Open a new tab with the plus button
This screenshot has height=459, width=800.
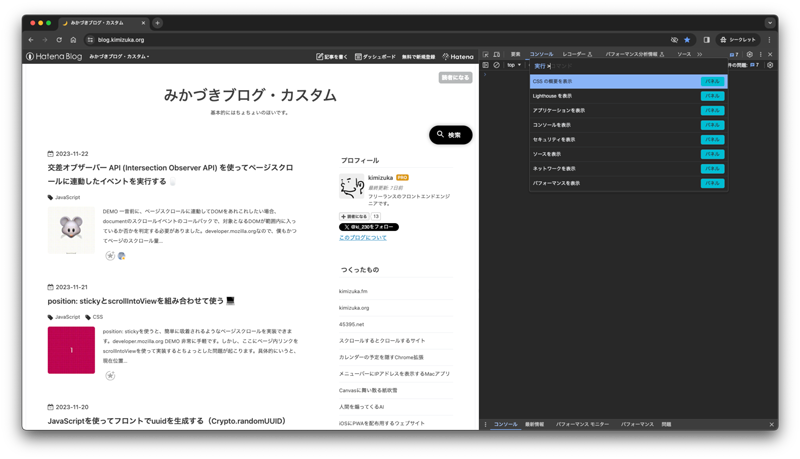(x=158, y=23)
